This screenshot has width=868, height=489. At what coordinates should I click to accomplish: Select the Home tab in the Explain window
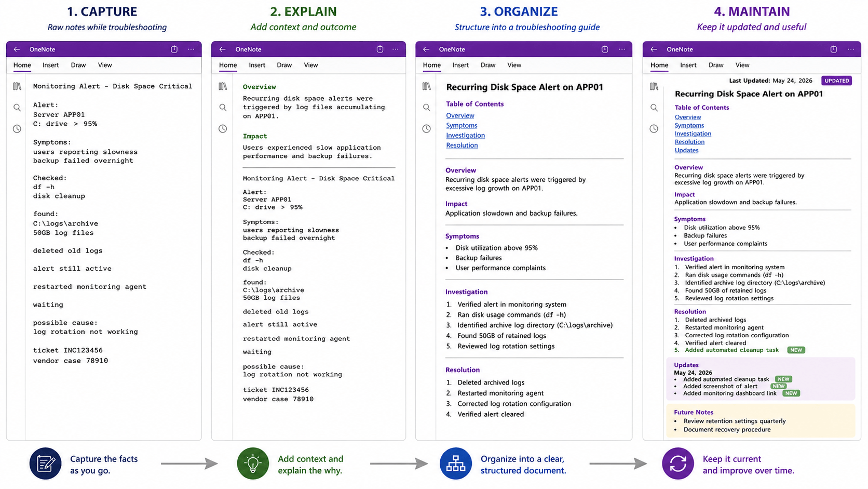click(x=228, y=65)
